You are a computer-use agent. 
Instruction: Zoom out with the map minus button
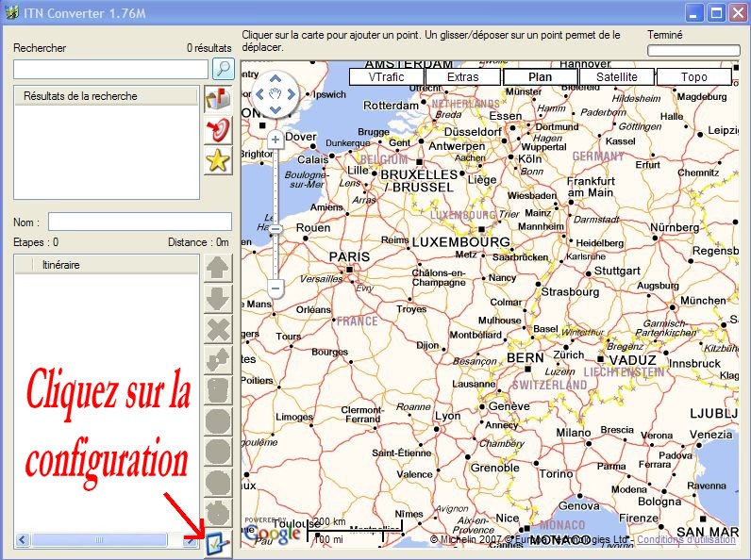click(x=275, y=288)
